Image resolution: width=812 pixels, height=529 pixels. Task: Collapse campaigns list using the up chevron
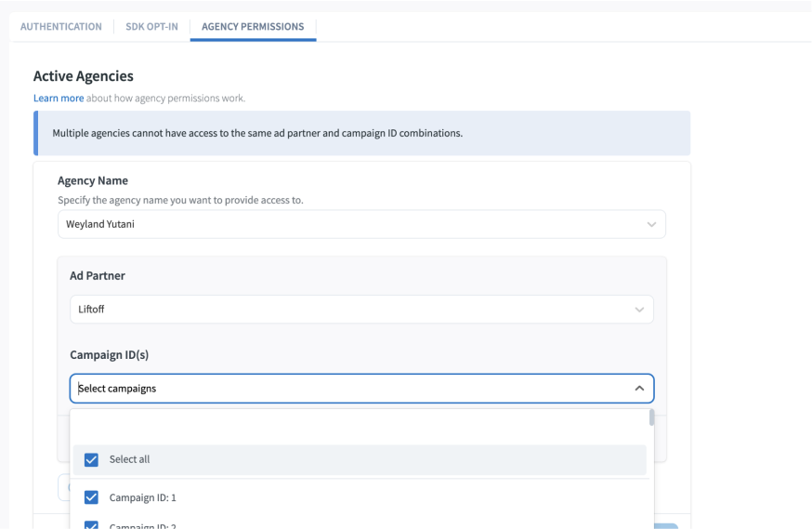(639, 389)
